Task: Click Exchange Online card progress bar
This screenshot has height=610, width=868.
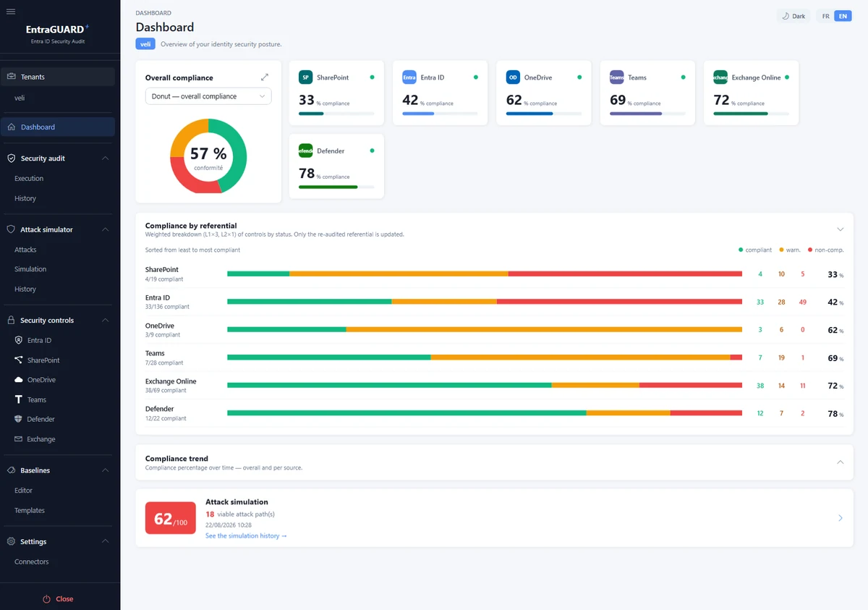Action: (751, 114)
